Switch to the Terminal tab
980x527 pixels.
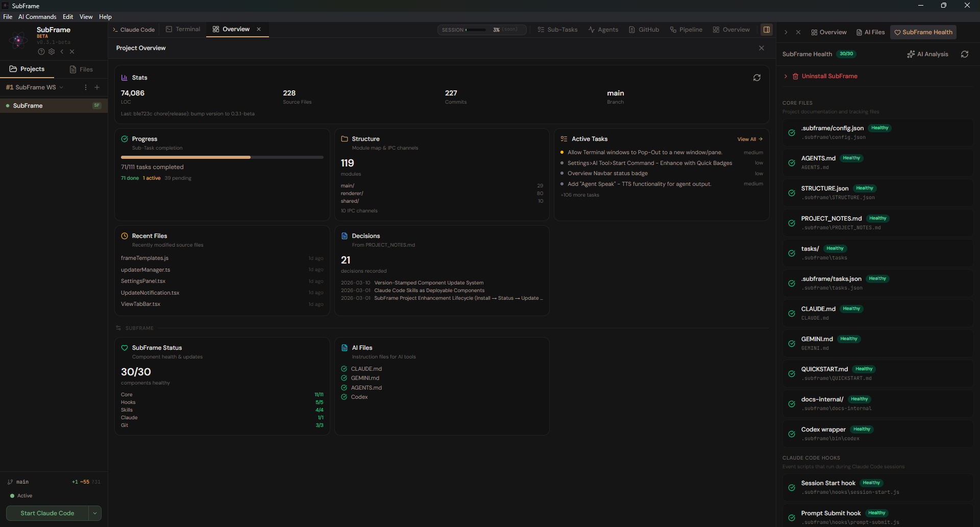183,30
